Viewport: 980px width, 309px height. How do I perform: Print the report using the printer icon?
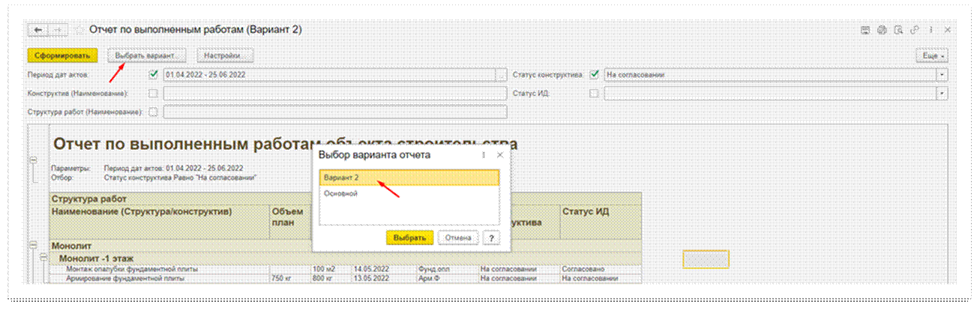(882, 31)
